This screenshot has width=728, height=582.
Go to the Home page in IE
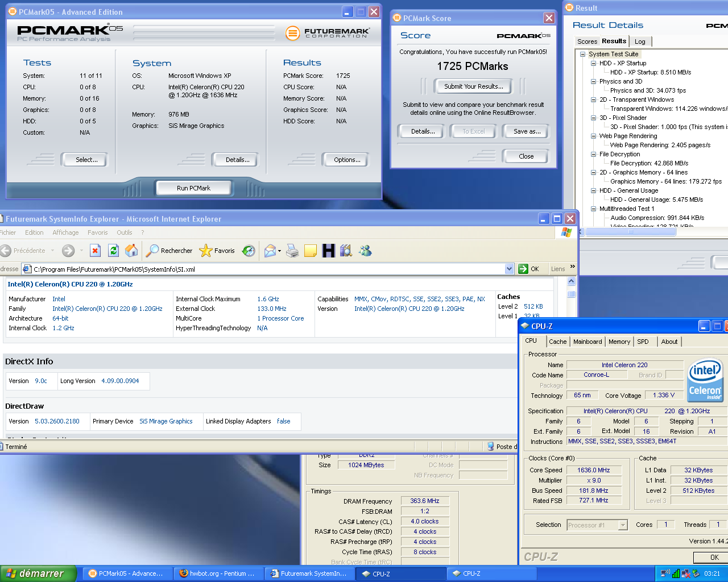(x=131, y=251)
